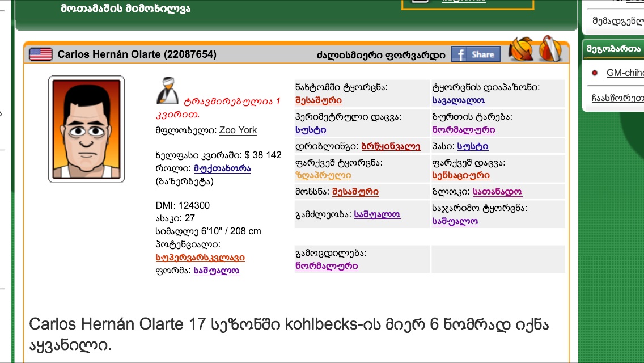The image size is (644, 363).
Task: Click the საშუალო link beside ფორმა
Action: pos(217,271)
